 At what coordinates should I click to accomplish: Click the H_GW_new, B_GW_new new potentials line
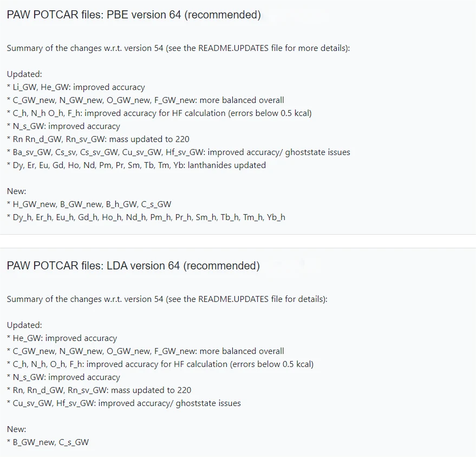pyautogui.click(x=89, y=204)
